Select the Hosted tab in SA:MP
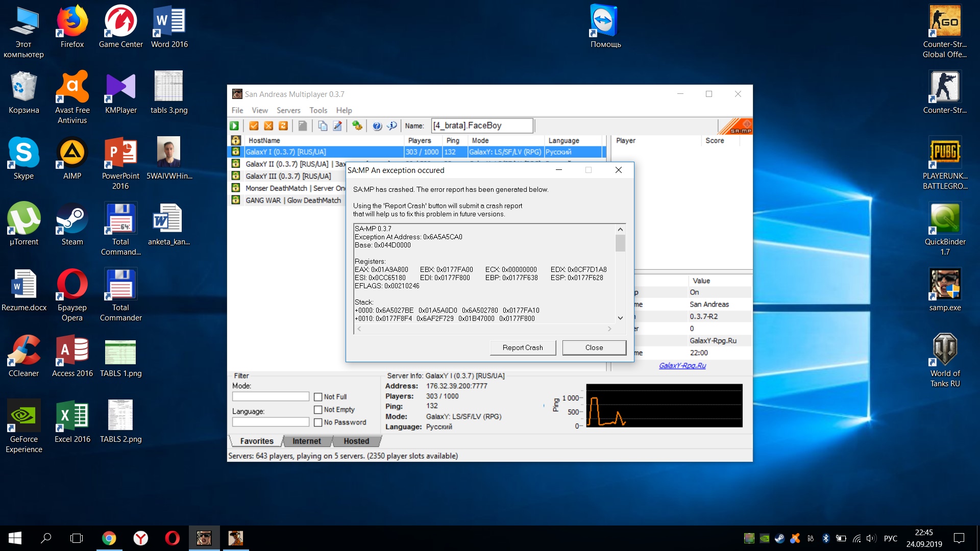The image size is (980, 551). pyautogui.click(x=357, y=441)
